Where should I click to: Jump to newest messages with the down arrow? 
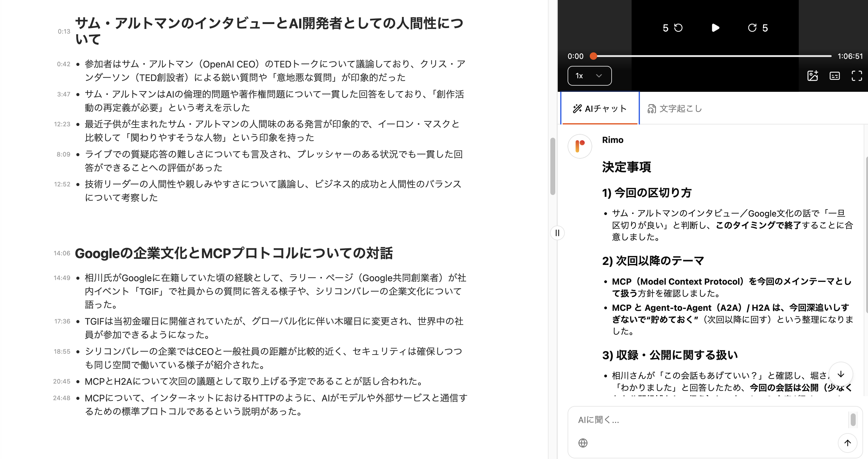(x=841, y=374)
